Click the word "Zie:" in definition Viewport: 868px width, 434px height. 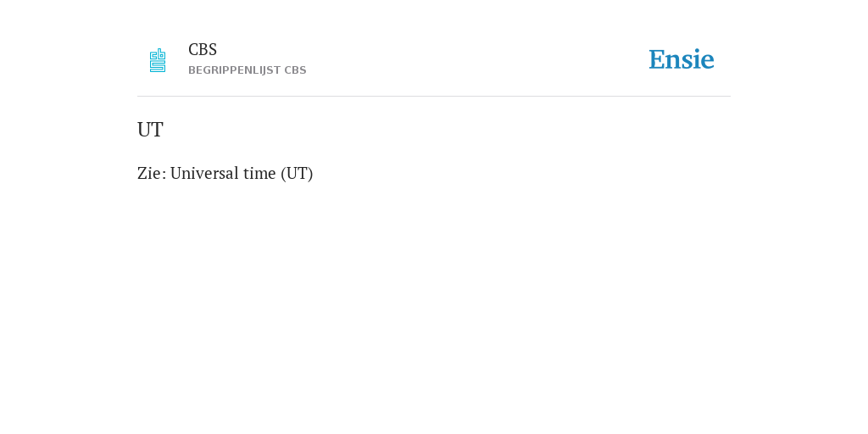pyautogui.click(x=152, y=173)
